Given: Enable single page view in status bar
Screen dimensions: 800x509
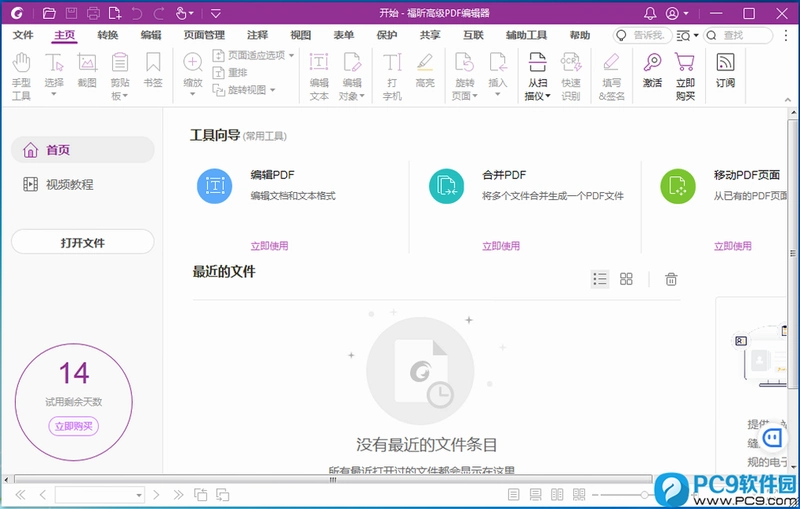Looking at the screenshot, I should coord(514,494).
